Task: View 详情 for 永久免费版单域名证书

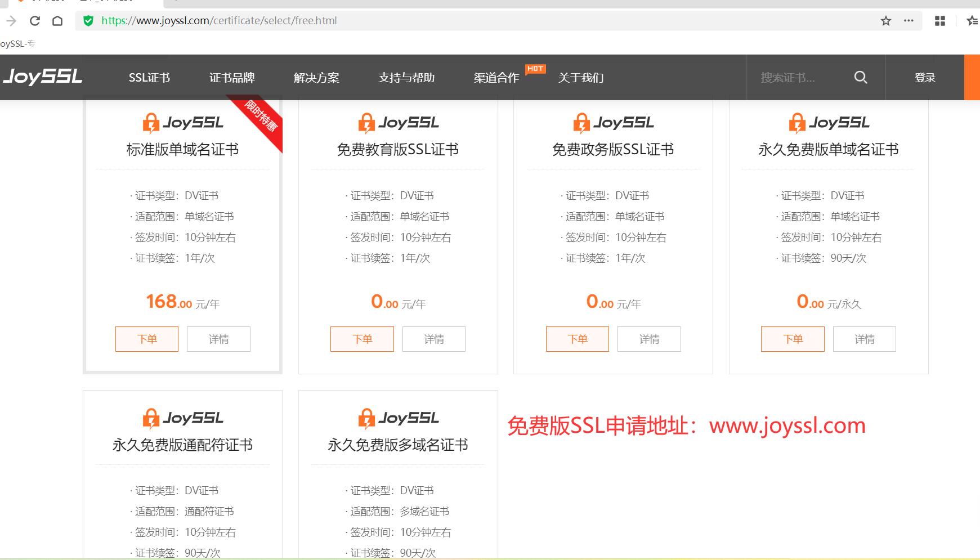Action: pyautogui.click(x=865, y=339)
